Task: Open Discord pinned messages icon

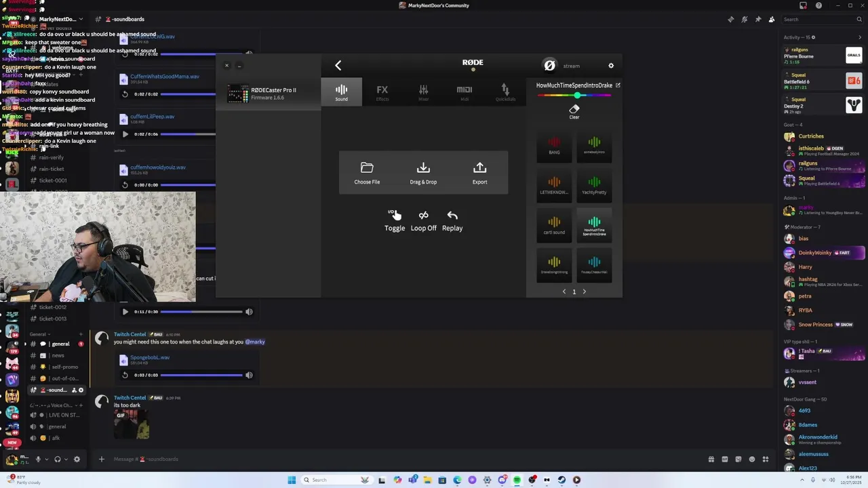Action: coord(758,20)
